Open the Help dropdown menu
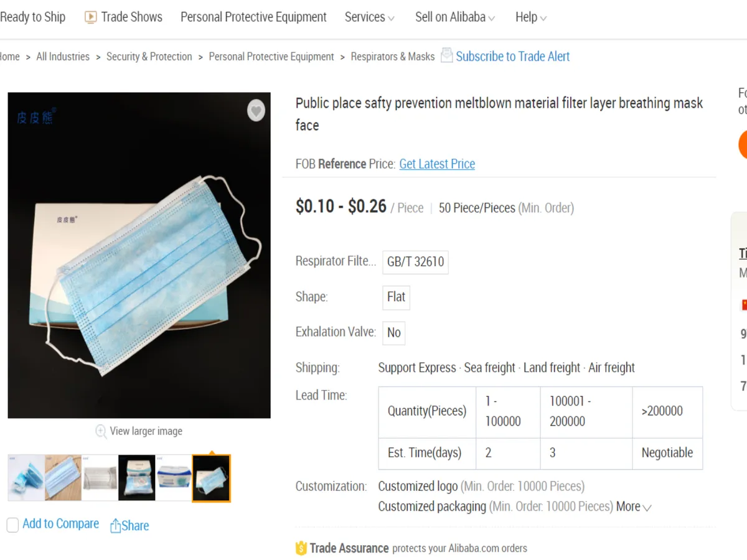Viewport: 747px width, 560px height. click(x=530, y=17)
